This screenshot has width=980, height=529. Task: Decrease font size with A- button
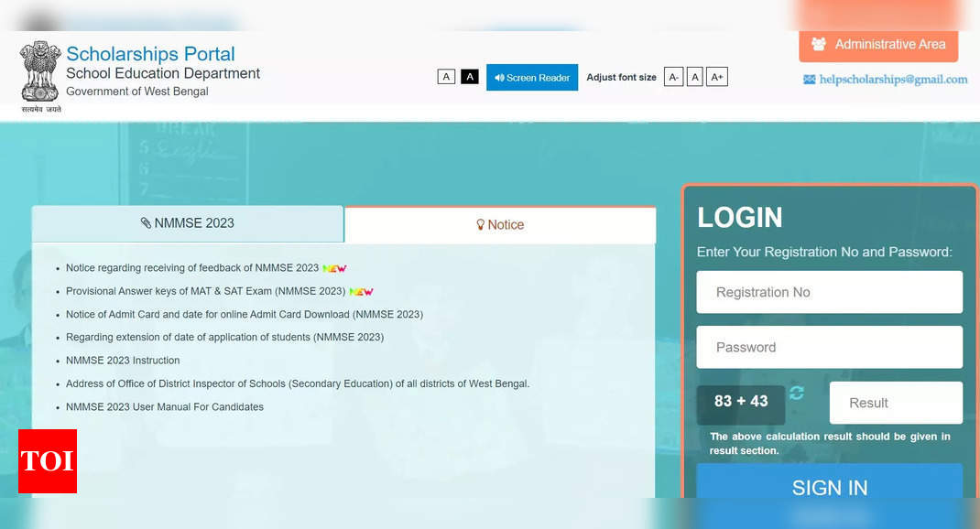click(673, 77)
